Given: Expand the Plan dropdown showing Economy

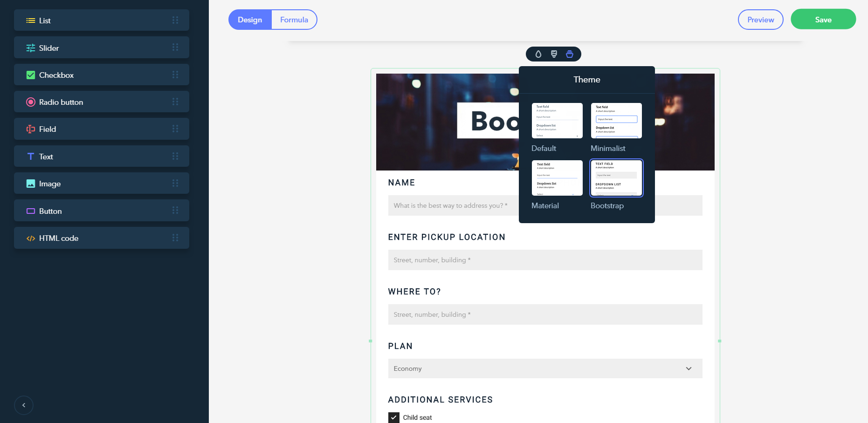Looking at the screenshot, I should (x=545, y=368).
